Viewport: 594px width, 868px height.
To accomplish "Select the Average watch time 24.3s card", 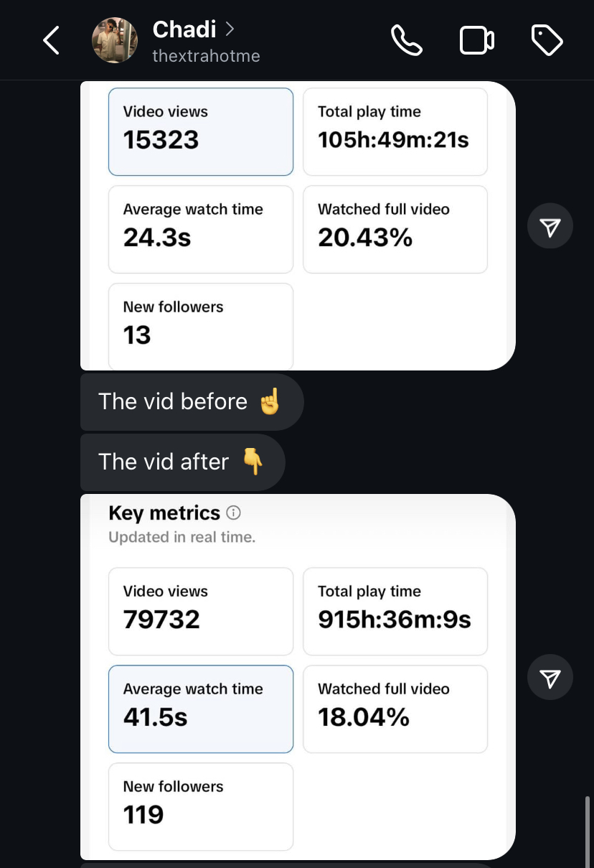I will click(x=201, y=229).
